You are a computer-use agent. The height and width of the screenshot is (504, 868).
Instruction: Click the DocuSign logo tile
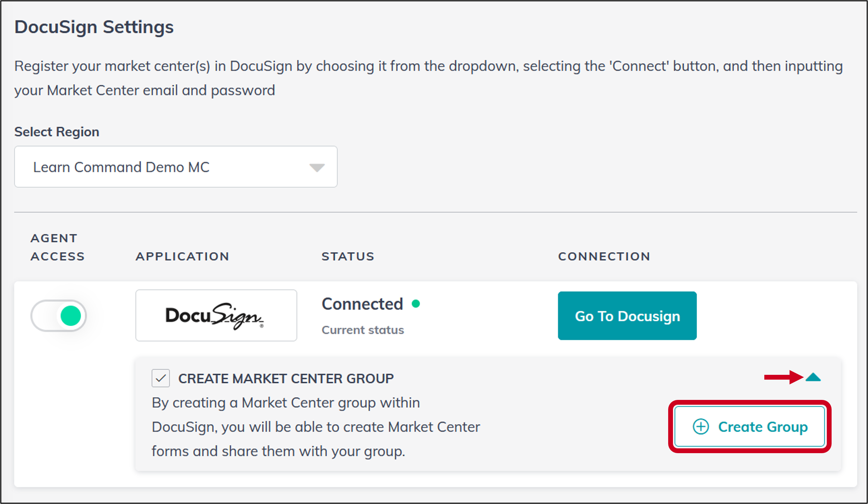(x=216, y=315)
